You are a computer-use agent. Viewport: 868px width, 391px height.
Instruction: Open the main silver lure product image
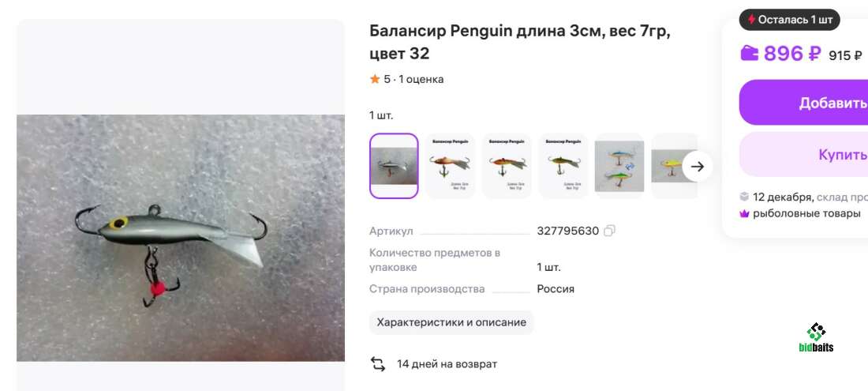181,238
